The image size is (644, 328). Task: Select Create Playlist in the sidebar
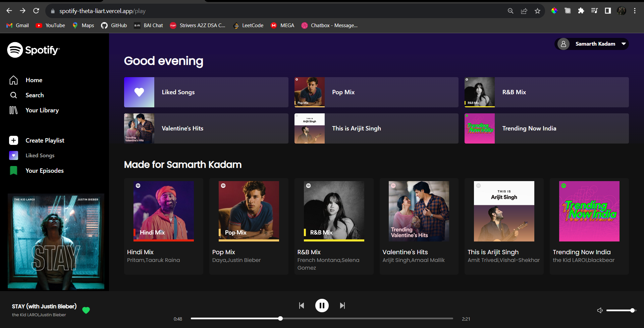click(45, 141)
